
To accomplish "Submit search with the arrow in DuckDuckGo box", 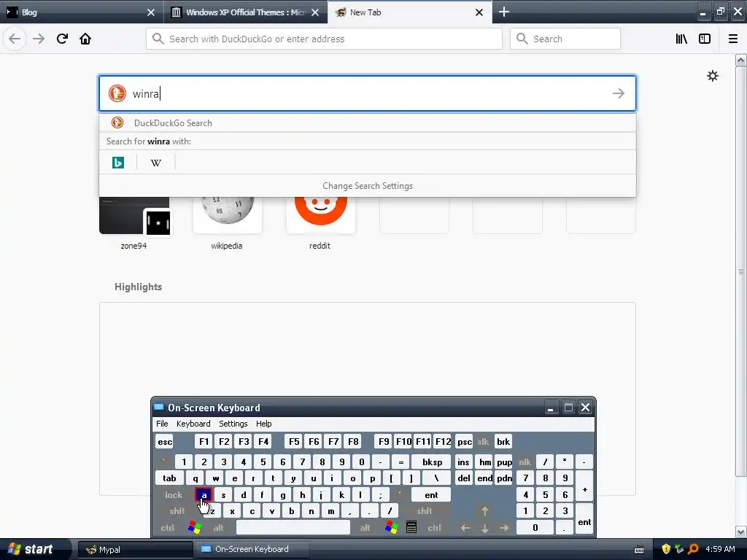I will click(619, 93).
